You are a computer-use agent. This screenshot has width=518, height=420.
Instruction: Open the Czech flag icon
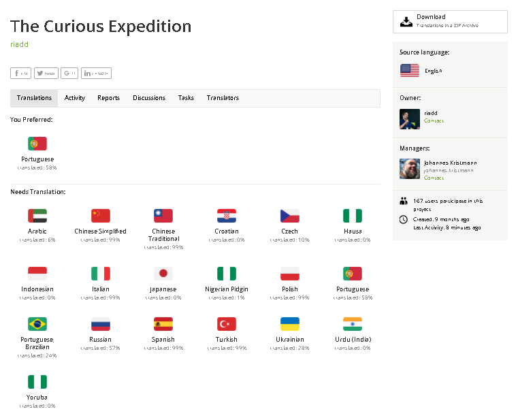click(x=290, y=216)
